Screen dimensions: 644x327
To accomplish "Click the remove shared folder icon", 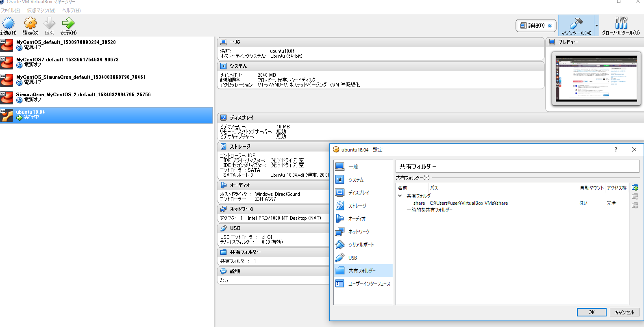I will pyautogui.click(x=635, y=206).
